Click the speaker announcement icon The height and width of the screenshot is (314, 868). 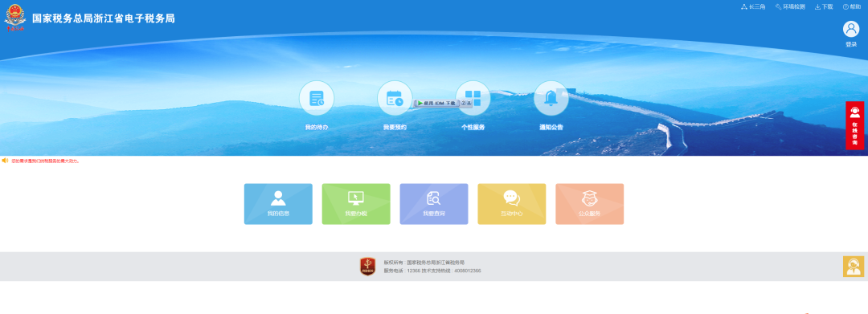[5, 161]
